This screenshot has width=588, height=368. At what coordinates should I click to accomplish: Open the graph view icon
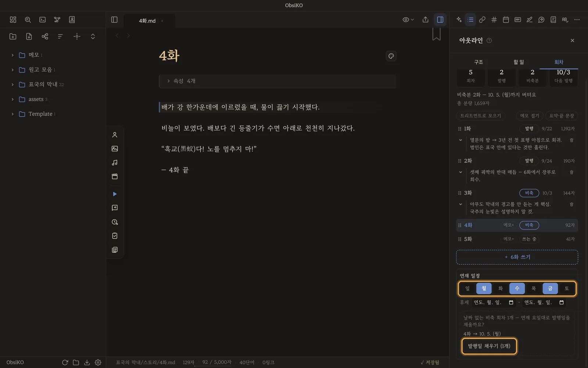[57, 20]
